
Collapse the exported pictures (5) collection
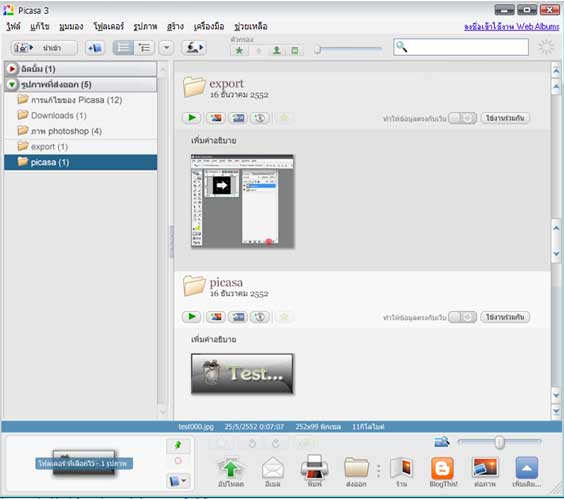[12, 85]
